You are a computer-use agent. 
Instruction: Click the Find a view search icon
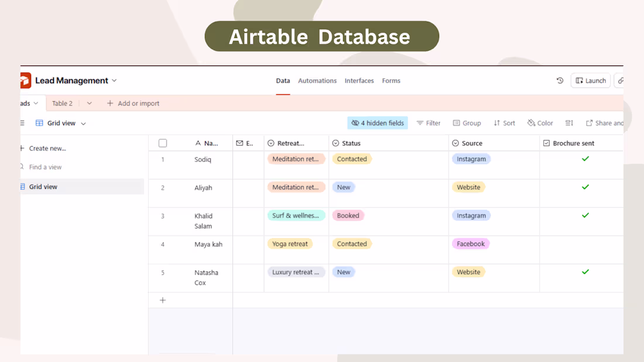point(22,167)
